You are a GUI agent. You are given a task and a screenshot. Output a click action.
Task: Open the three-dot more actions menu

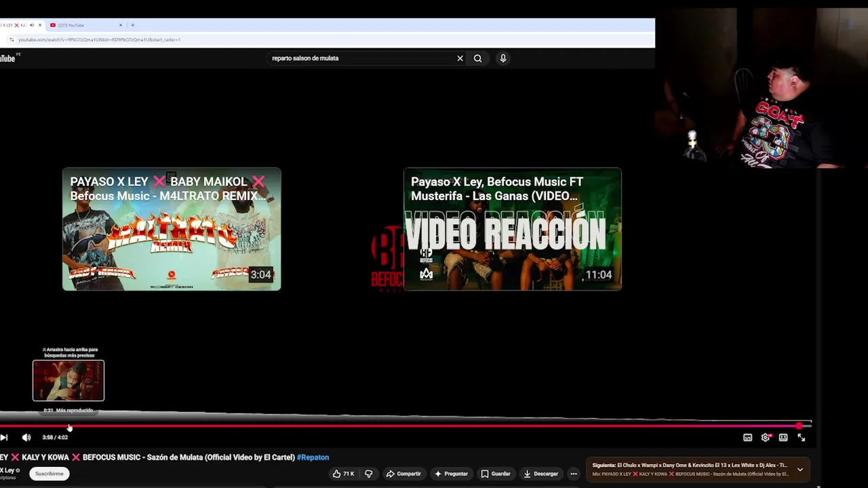pyautogui.click(x=574, y=474)
